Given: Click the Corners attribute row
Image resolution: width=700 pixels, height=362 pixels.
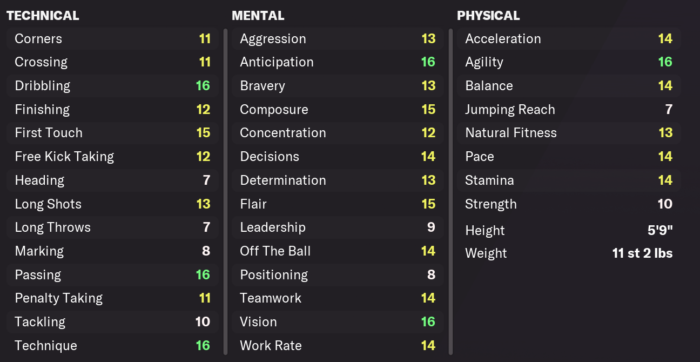Looking at the screenshot, I should coord(112,38).
